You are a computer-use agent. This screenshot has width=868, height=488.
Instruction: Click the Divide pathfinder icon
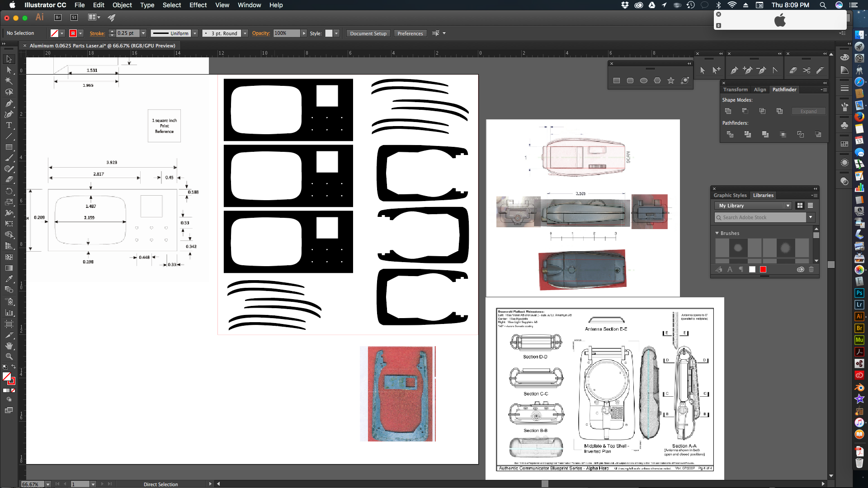[730, 134]
